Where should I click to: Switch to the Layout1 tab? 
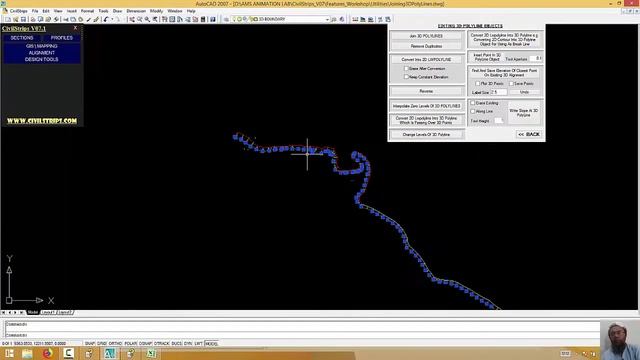[48, 312]
